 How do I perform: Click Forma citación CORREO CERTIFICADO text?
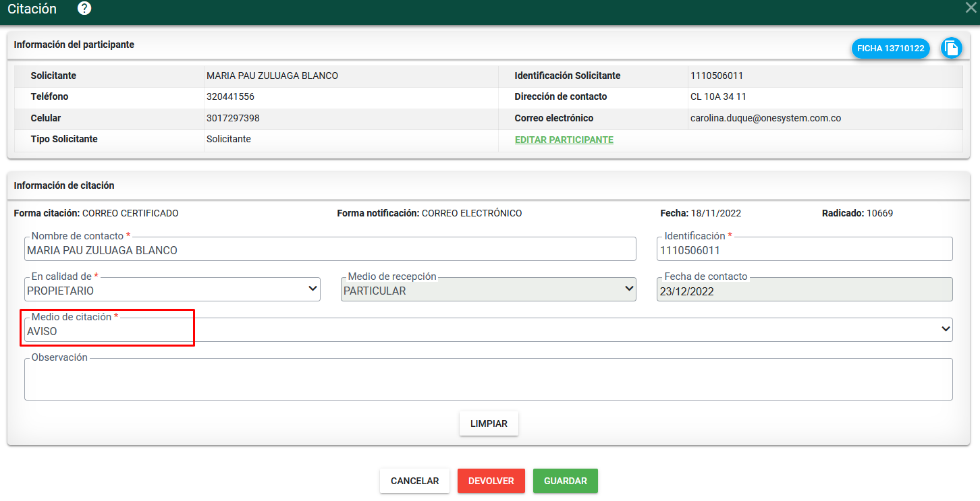click(x=97, y=213)
